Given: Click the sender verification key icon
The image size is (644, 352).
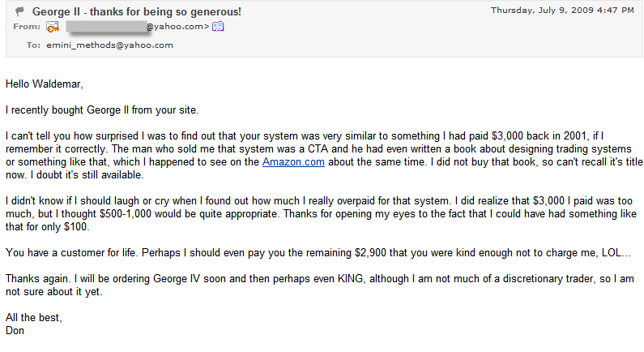Looking at the screenshot, I should coord(53,27).
